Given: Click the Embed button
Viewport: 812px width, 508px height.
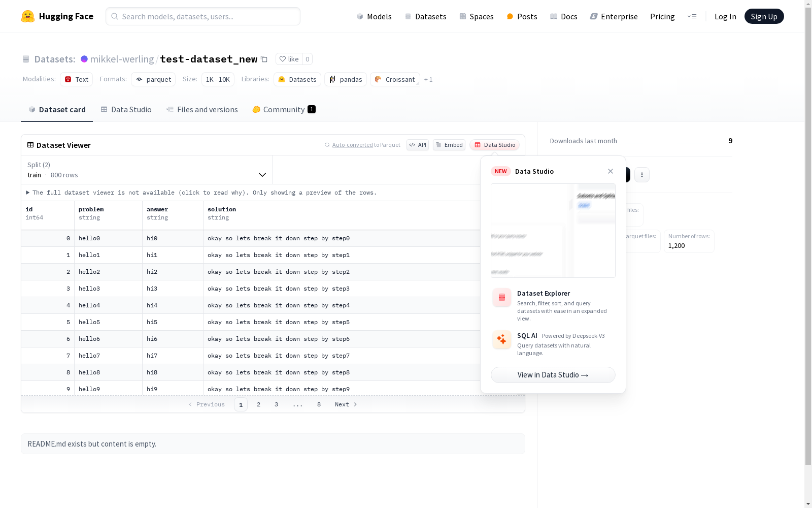Looking at the screenshot, I should point(449,145).
